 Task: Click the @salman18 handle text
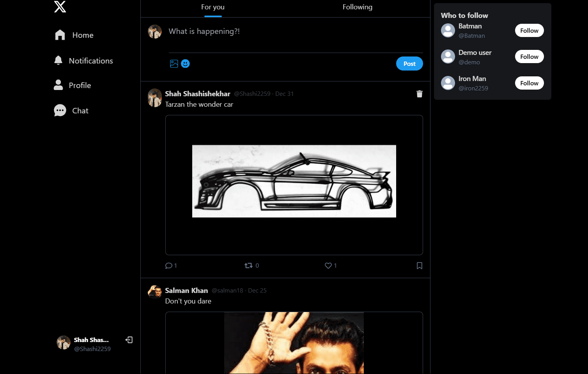(227, 291)
